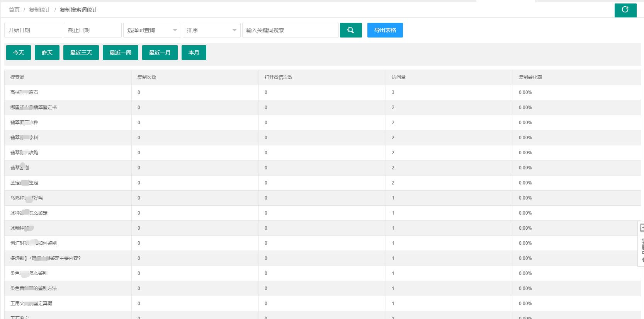Select 本月 quick filter

[194, 53]
